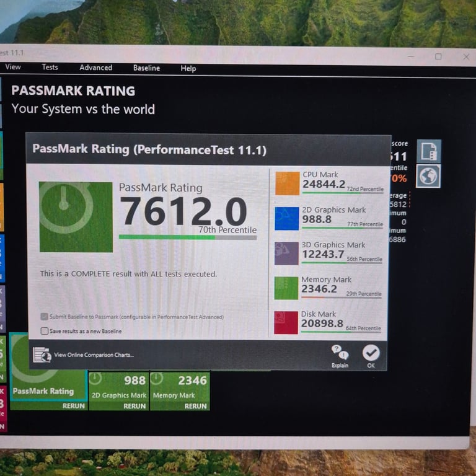Enable Save results as a new Baseline
This screenshot has width=476, height=476.
[x=45, y=331]
